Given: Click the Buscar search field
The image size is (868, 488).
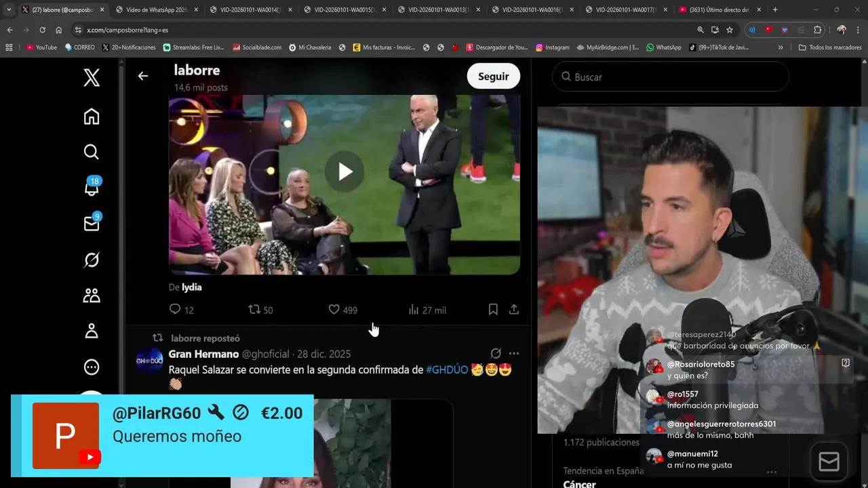Looking at the screenshot, I should pos(670,77).
